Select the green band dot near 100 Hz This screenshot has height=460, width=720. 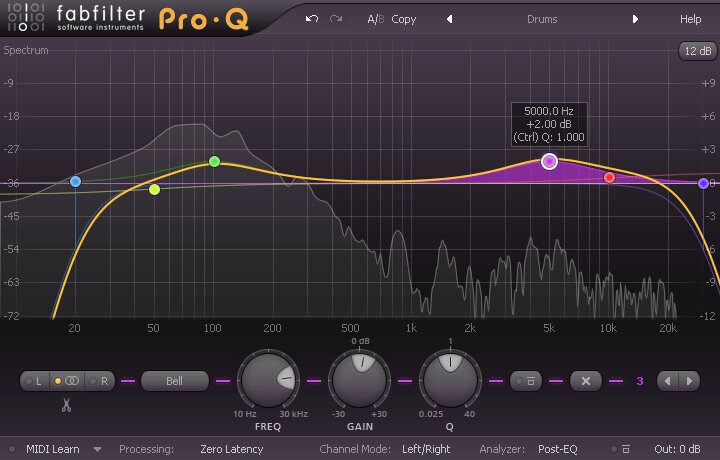click(214, 161)
